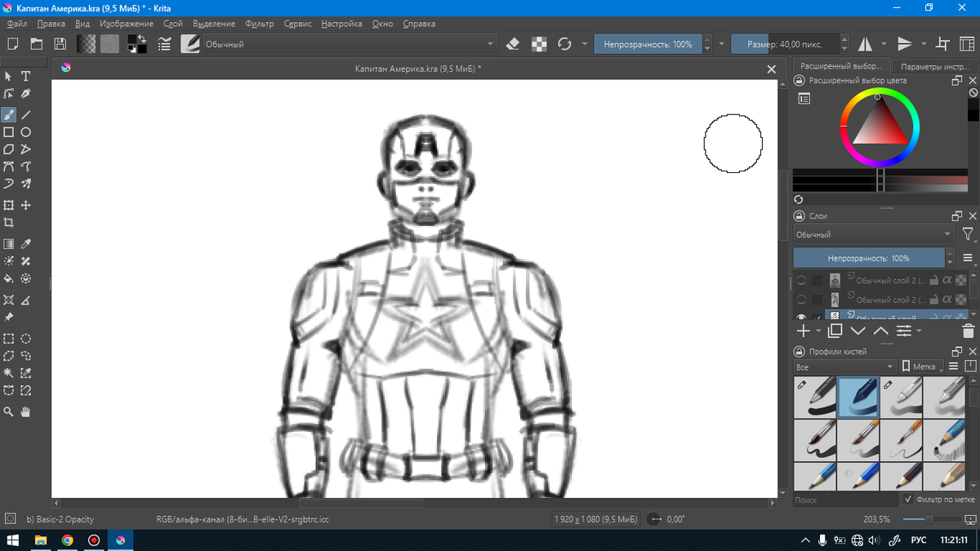The image size is (980, 551).
Task: Click the Поиск brush search field
Action: tap(845, 499)
